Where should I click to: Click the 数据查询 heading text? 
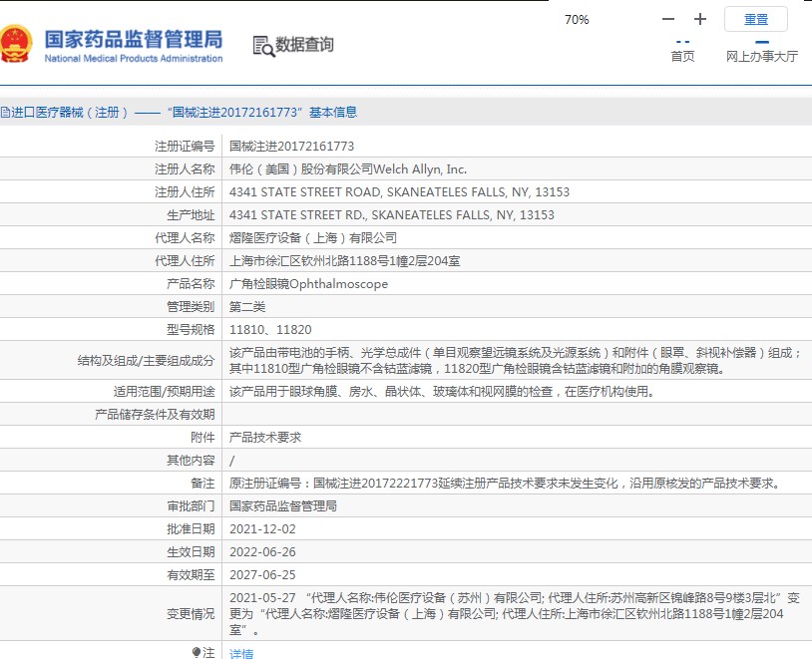point(304,45)
